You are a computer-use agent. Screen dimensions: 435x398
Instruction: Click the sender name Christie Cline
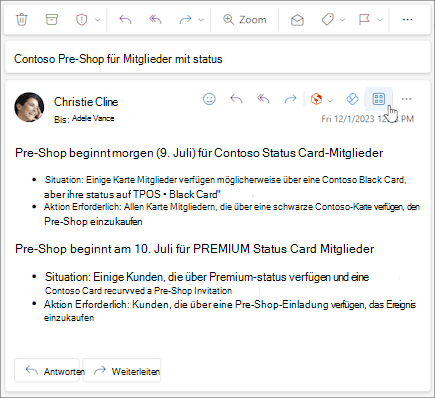point(86,102)
